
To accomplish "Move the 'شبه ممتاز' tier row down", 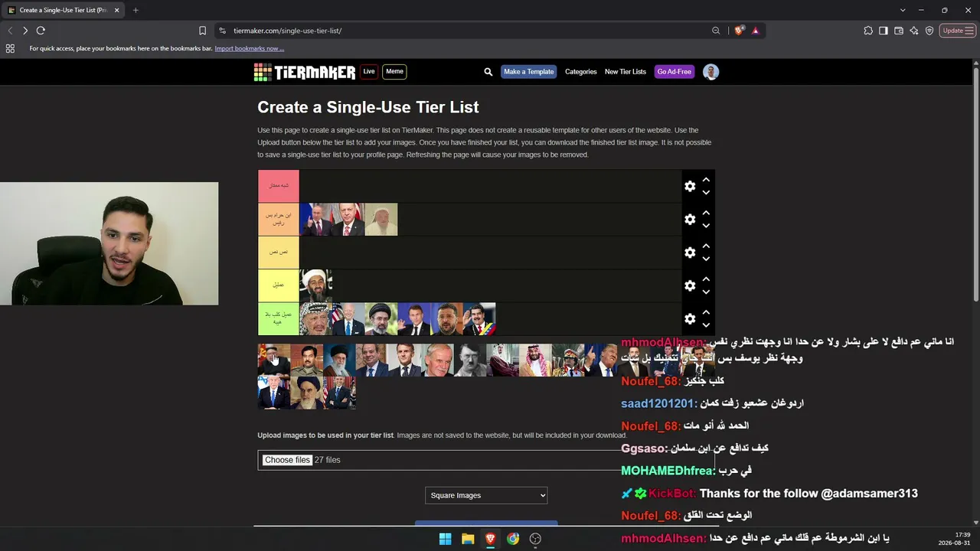I will (706, 193).
